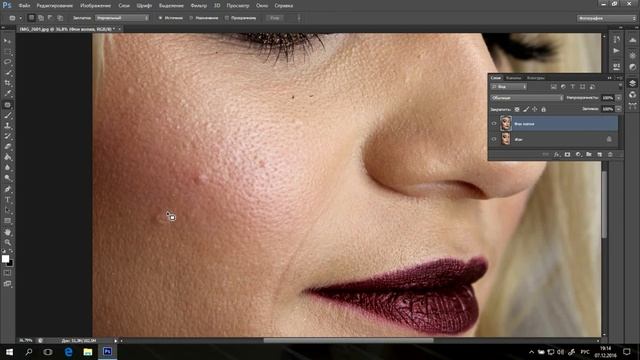The height and width of the screenshot is (360, 640).
Task: Select the Dodge tool
Action: coord(7,178)
